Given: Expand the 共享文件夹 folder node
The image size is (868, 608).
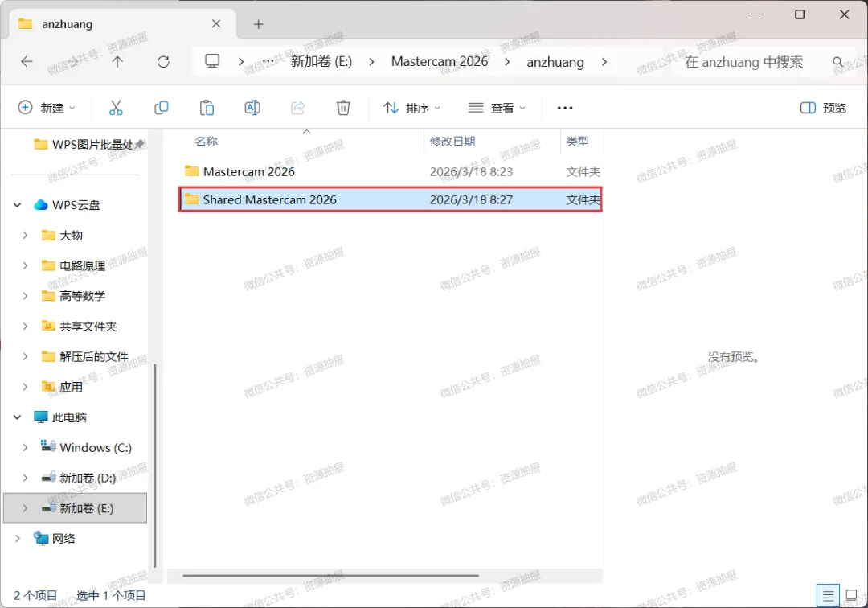Looking at the screenshot, I should point(25,327).
